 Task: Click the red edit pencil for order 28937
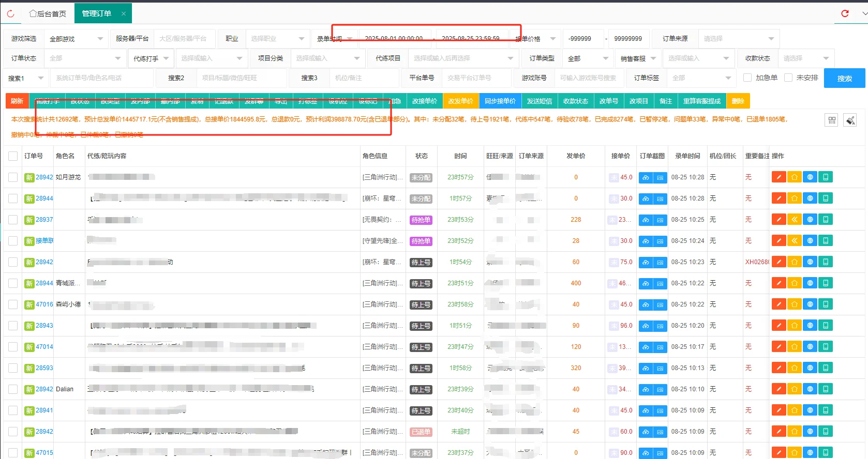coord(779,220)
